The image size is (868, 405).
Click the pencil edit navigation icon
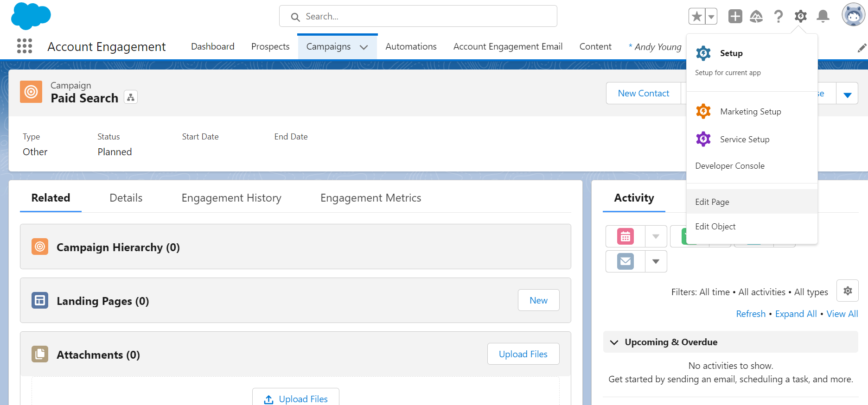point(862,48)
